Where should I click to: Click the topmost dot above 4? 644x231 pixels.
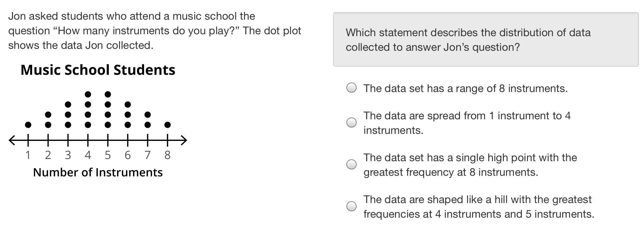coord(88,94)
